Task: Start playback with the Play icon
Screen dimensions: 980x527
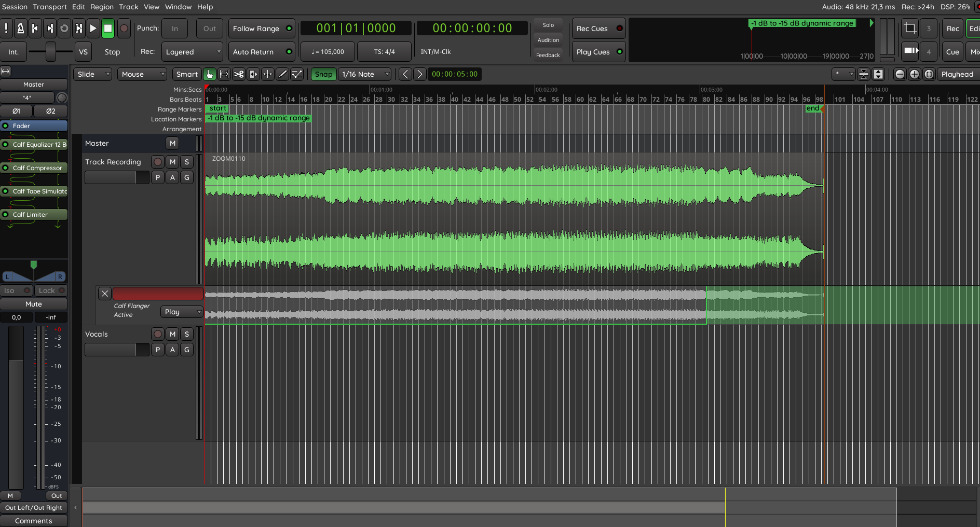Action: 93,29
